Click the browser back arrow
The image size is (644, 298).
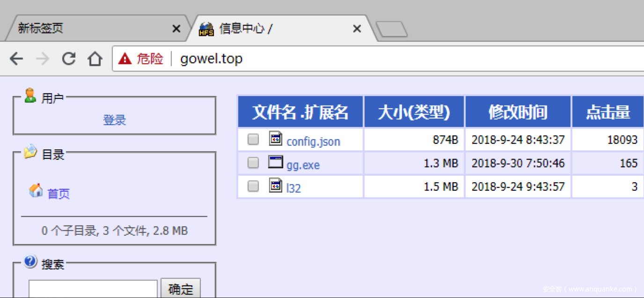(x=16, y=59)
